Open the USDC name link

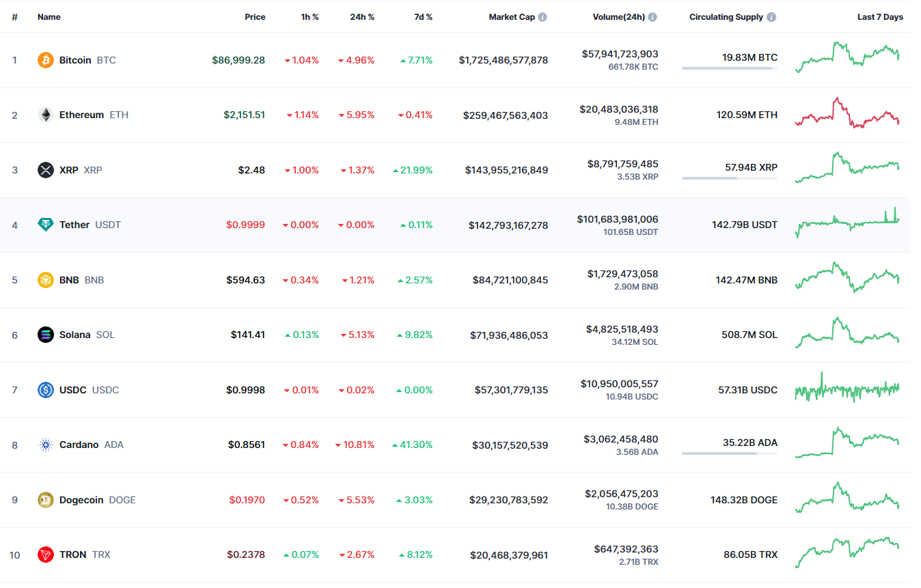[x=73, y=390]
